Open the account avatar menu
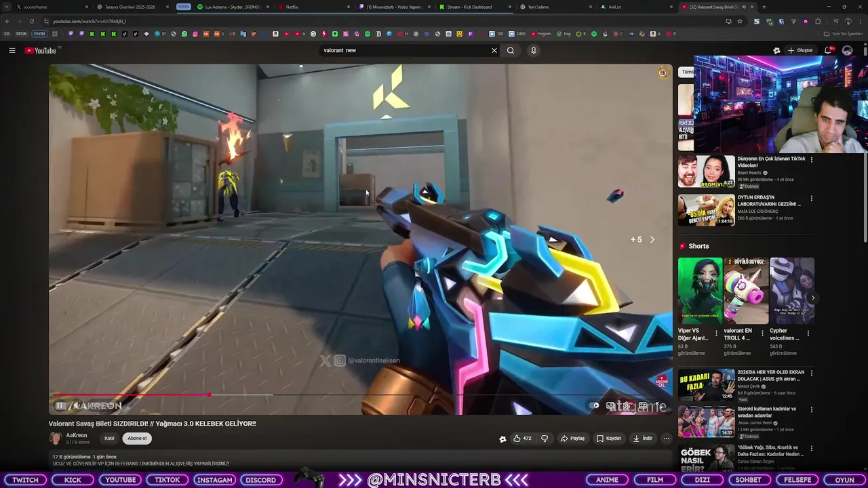This screenshot has width=868, height=488. (x=847, y=50)
